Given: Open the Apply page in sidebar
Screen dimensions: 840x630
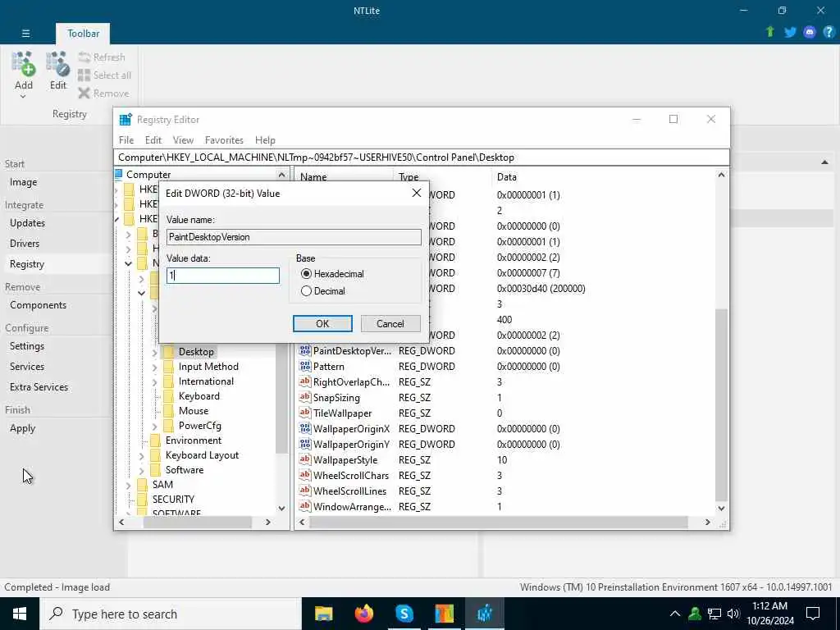Looking at the screenshot, I should point(22,428).
